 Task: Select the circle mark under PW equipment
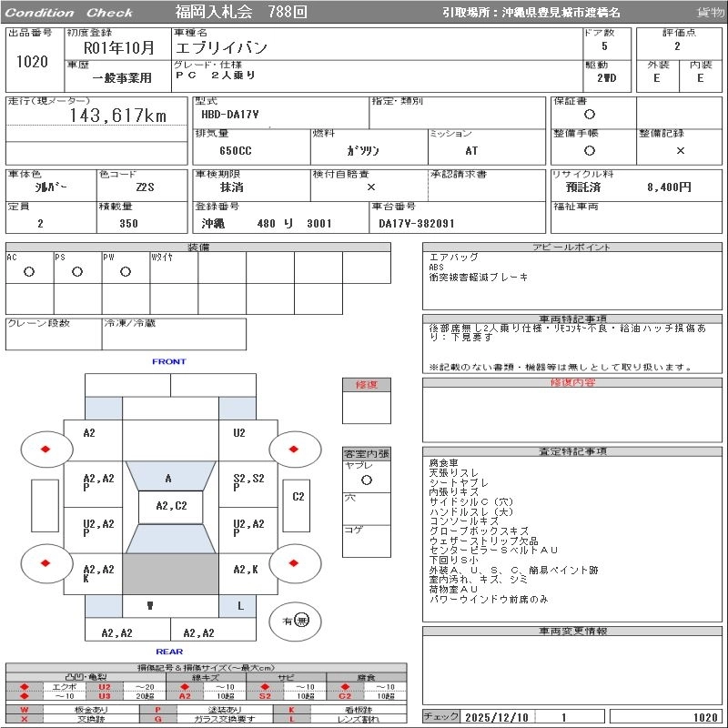click(126, 271)
